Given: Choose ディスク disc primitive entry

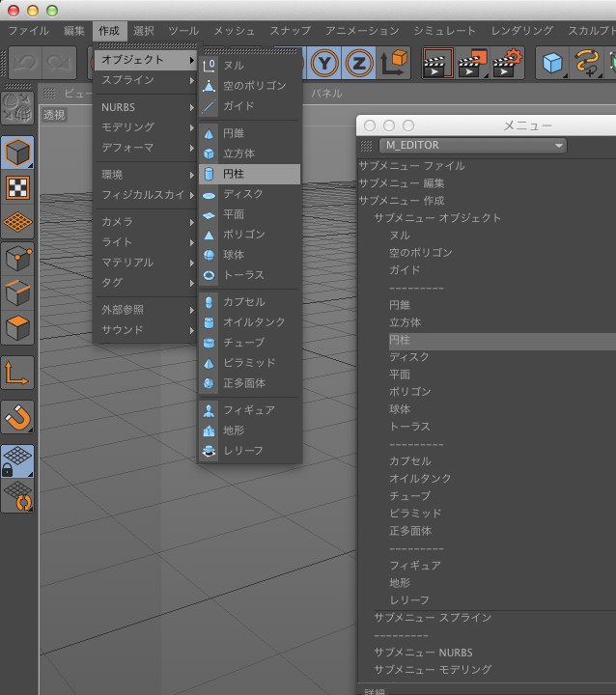Looking at the screenshot, I should [250, 194].
